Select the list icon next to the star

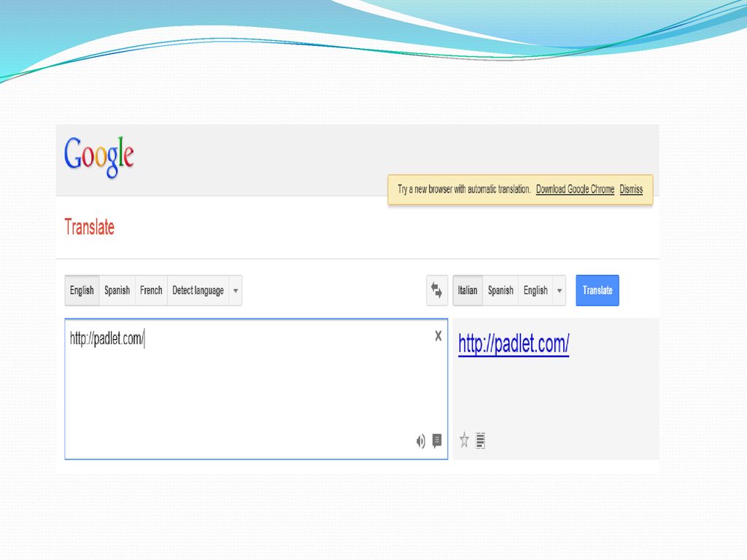(480, 440)
